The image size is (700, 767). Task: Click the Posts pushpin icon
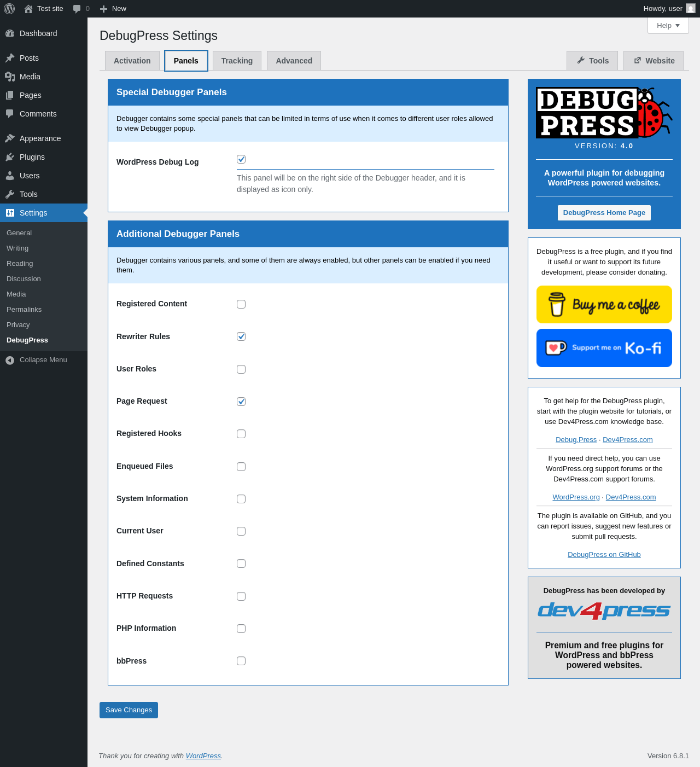[10, 58]
